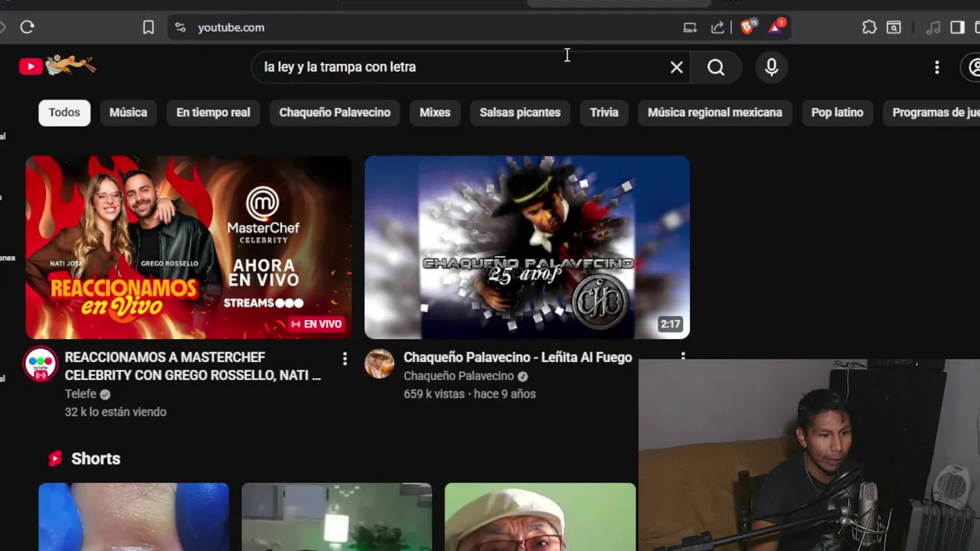Open the Telefe channel avatar
The image size is (980, 551).
[41, 364]
